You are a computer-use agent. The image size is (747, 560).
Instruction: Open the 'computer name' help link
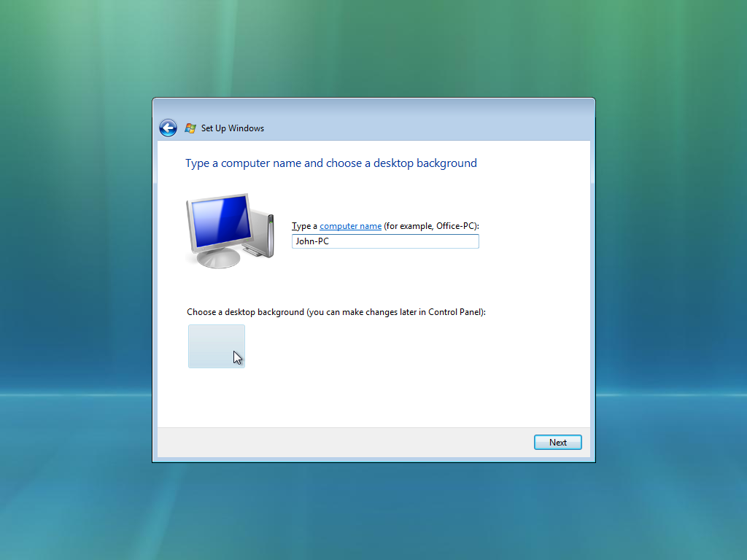(350, 226)
